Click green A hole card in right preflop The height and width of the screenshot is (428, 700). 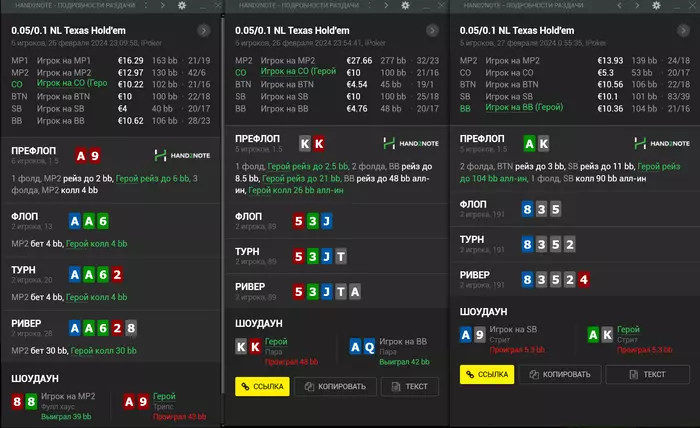pos(529,144)
